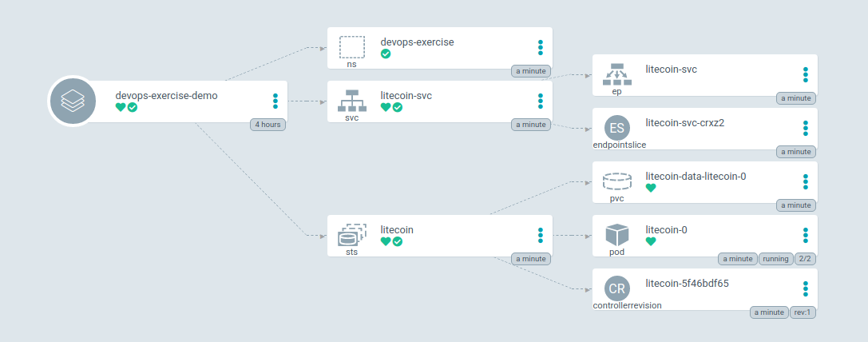Click 'a minute' badge on litecoin-svc service

click(531, 125)
